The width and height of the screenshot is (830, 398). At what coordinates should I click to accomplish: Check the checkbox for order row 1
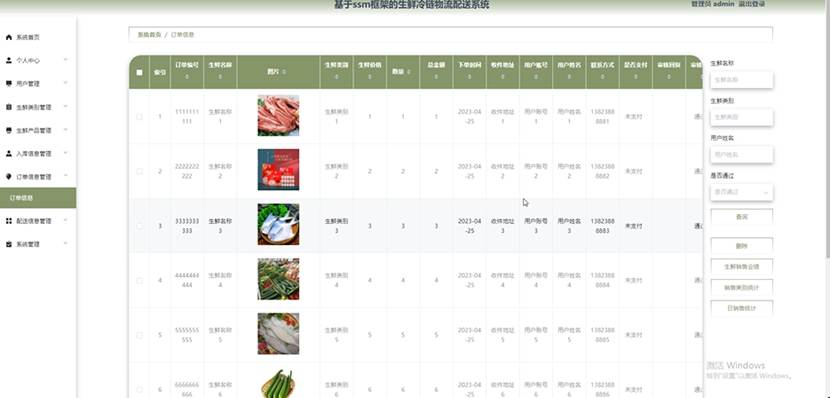(139, 116)
